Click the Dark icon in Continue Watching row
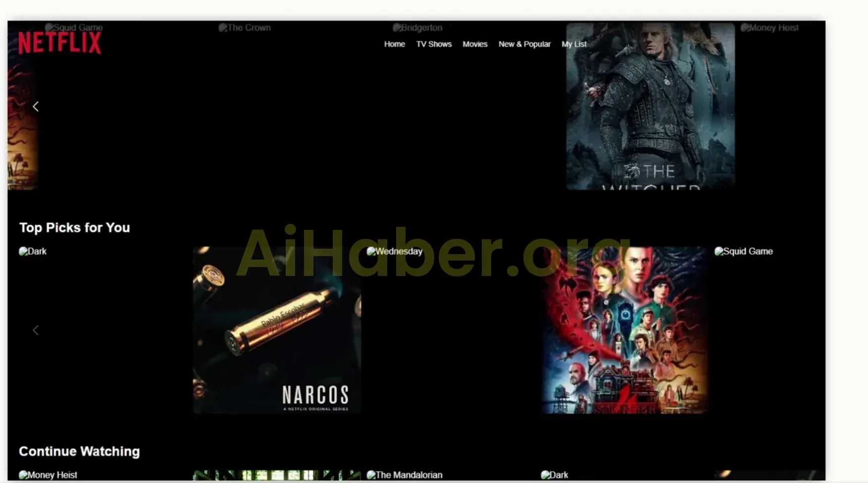This screenshot has height=483, width=868. (x=546, y=474)
